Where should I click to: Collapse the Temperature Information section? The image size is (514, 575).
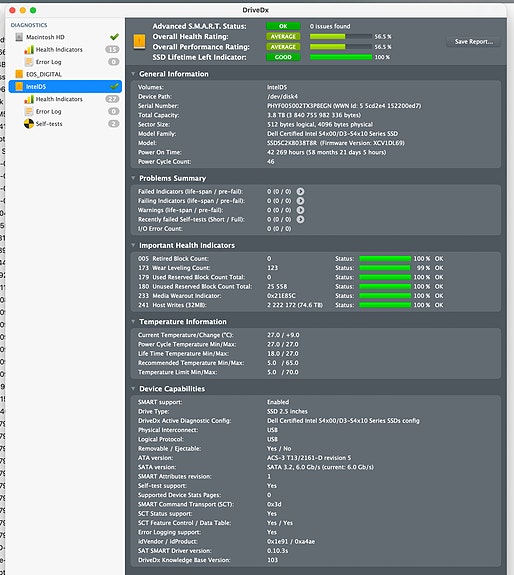coord(133,321)
